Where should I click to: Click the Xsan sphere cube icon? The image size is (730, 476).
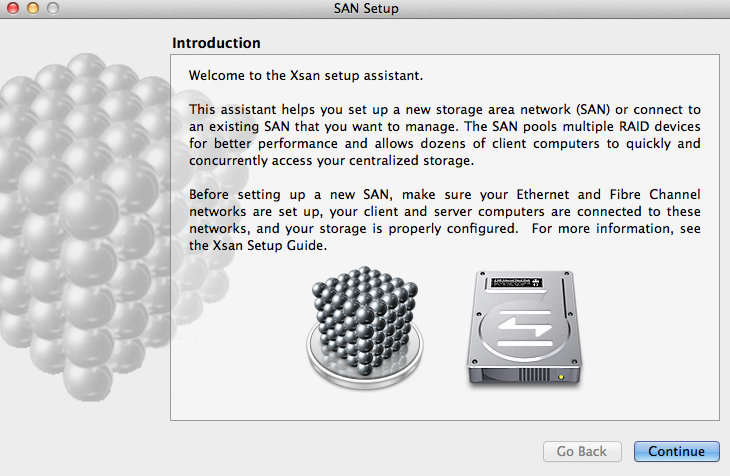click(365, 327)
